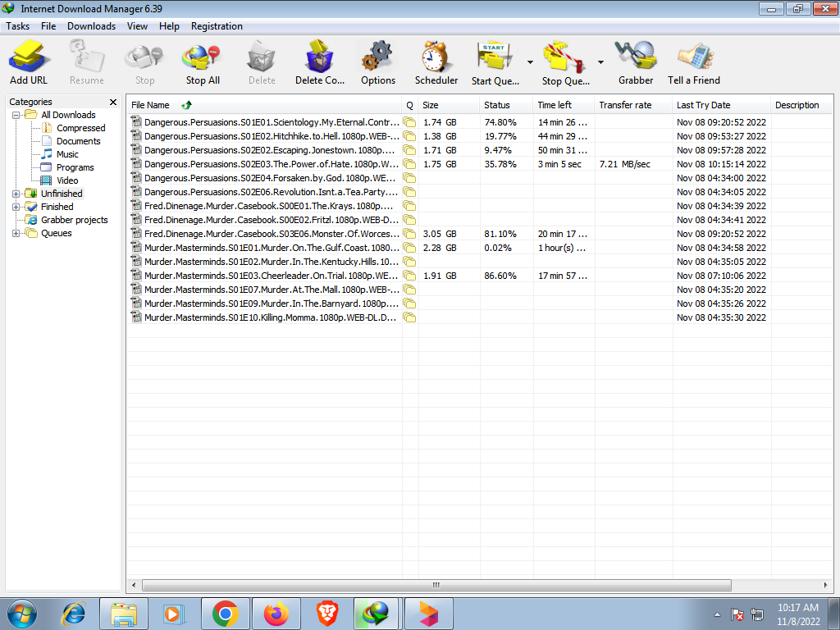Click file icon of Fred.Dinenage S03E06 Monster row
Screen dimensions: 840x630
136,234
